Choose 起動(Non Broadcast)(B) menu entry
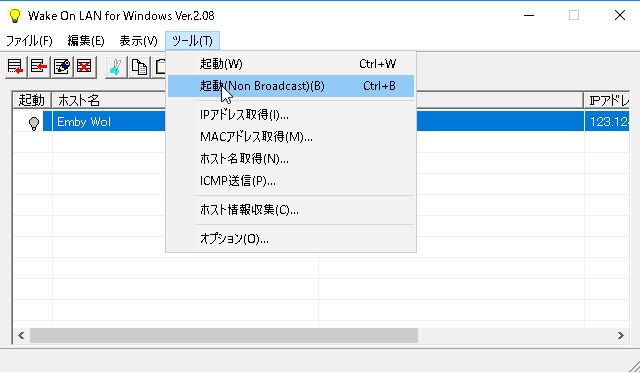Screen dimensions: 640x373 [x=291, y=86]
